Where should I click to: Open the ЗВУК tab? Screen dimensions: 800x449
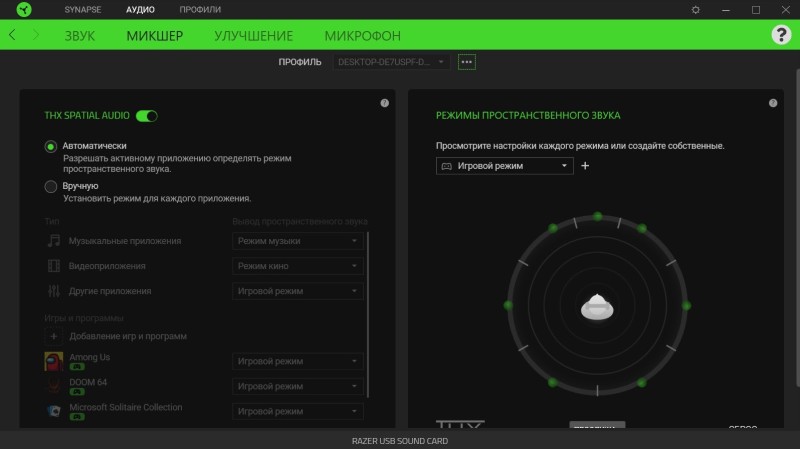click(x=80, y=36)
